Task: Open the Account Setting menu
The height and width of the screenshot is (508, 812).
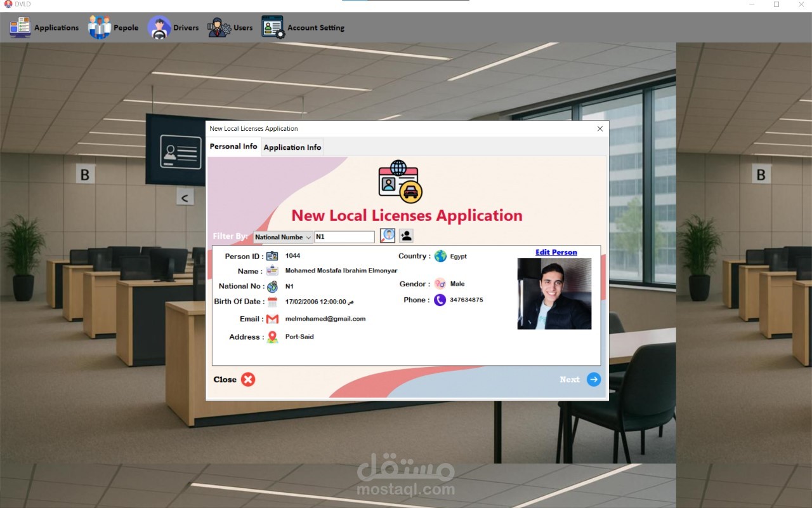Action: [x=303, y=28]
